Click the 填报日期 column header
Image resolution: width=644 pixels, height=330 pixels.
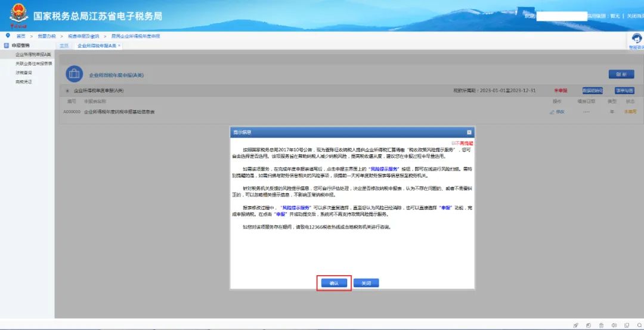[586, 101]
